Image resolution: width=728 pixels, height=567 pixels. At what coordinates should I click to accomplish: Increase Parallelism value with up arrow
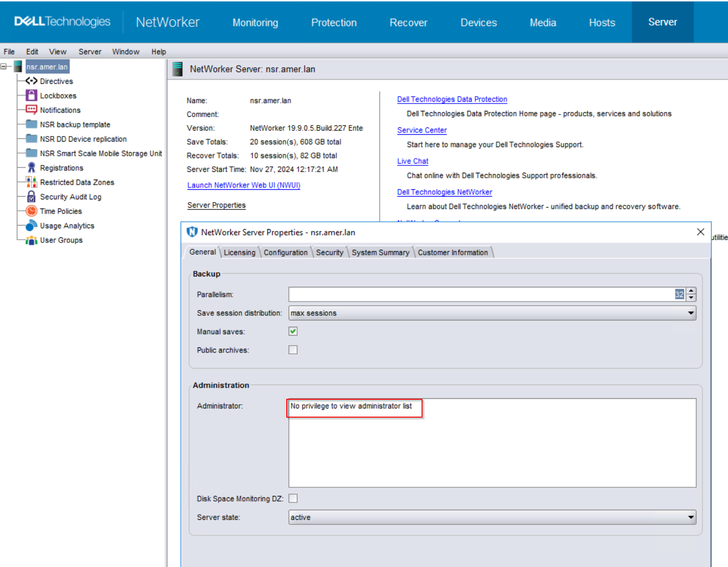[691, 291]
